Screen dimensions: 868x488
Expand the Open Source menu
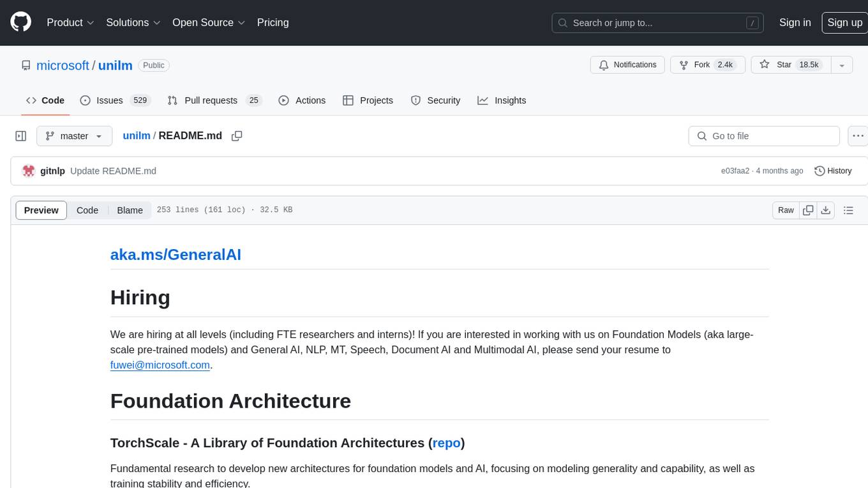pyautogui.click(x=209, y=22)
